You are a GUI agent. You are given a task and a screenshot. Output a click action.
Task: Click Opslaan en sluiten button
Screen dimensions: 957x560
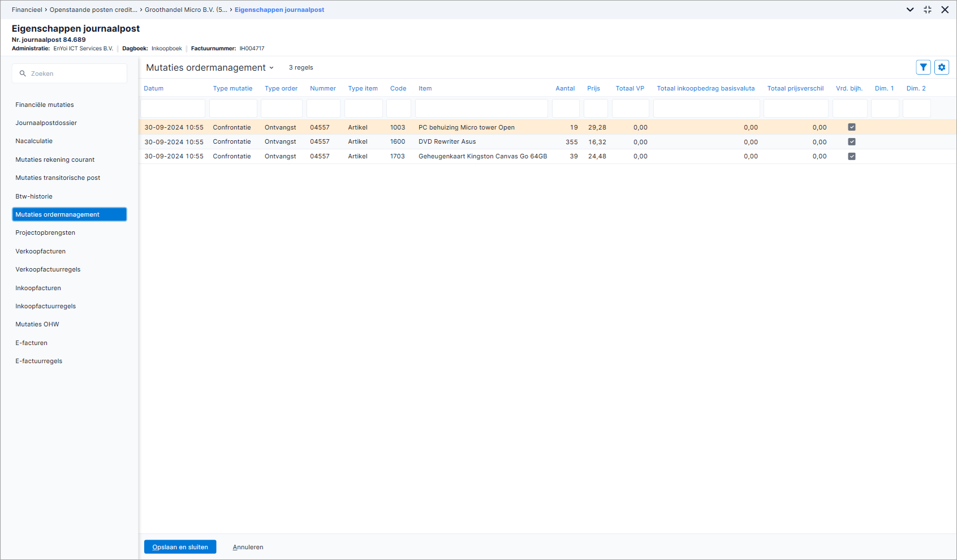(180, 547)
